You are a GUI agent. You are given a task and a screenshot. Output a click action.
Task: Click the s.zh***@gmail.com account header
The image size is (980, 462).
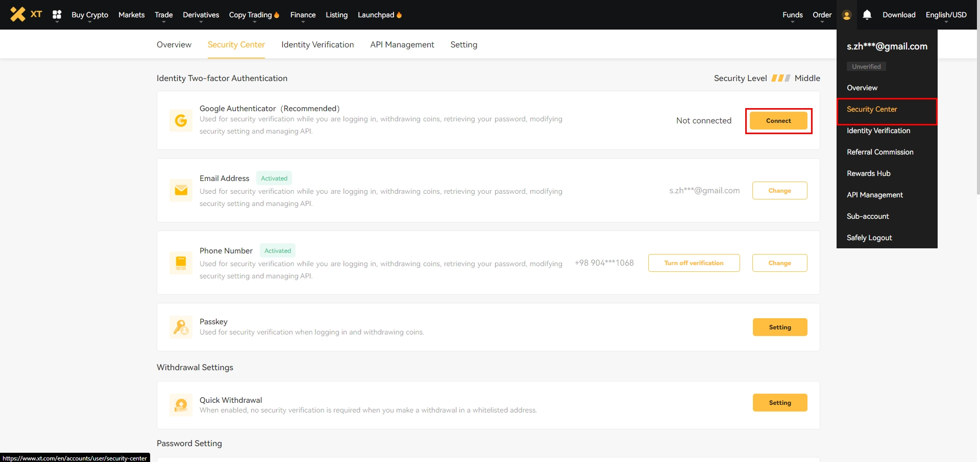[x=887, y=46]
